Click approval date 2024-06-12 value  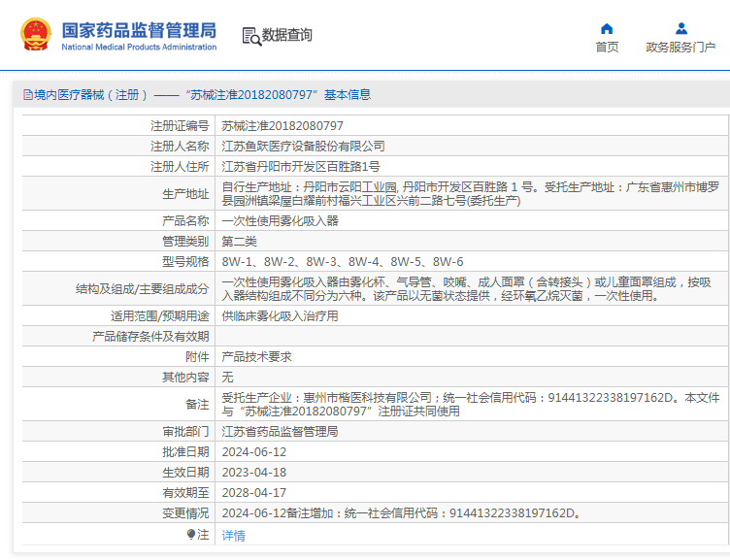[253, 452]
